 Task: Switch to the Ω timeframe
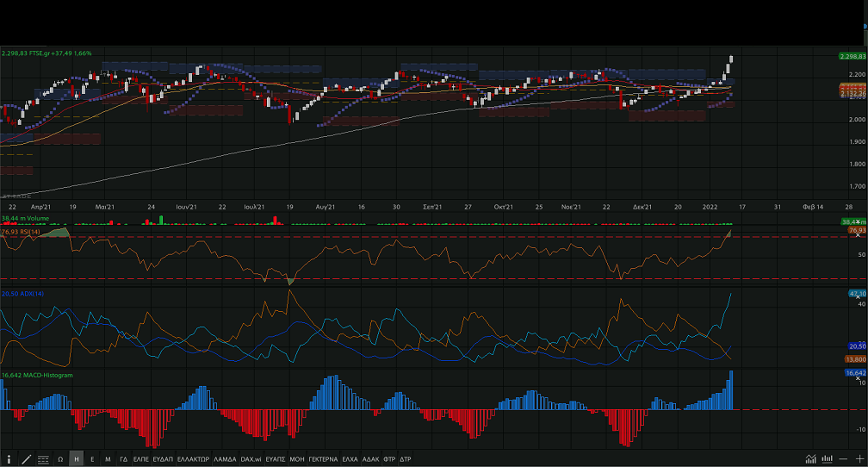click(x=60, y=459)
